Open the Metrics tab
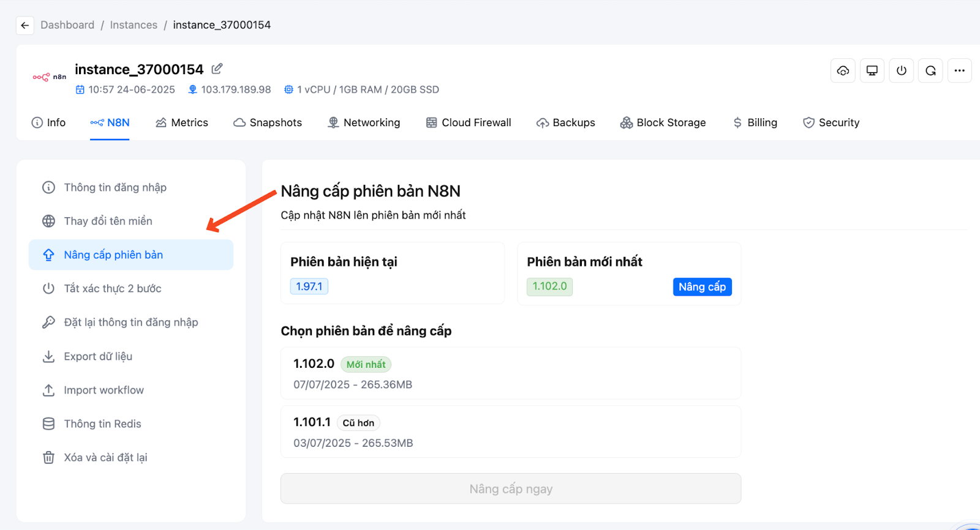Image resolution: width=980 pixels, height=530 pixels. coord(182,122)
